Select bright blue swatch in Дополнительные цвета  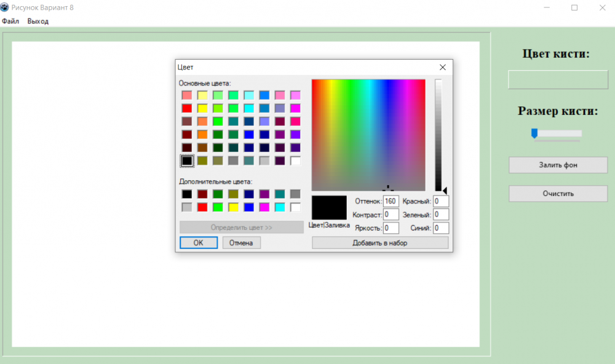click(x=248, y=207)
